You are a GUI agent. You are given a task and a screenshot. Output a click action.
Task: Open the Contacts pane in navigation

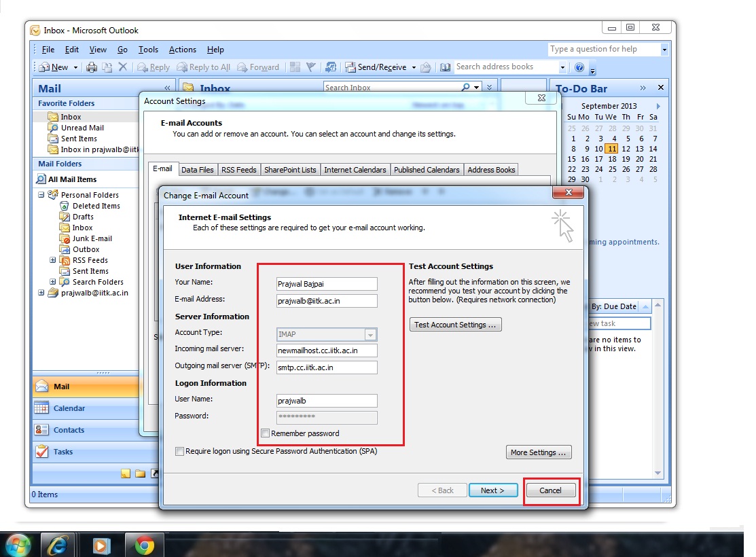[x=86, y=430]
